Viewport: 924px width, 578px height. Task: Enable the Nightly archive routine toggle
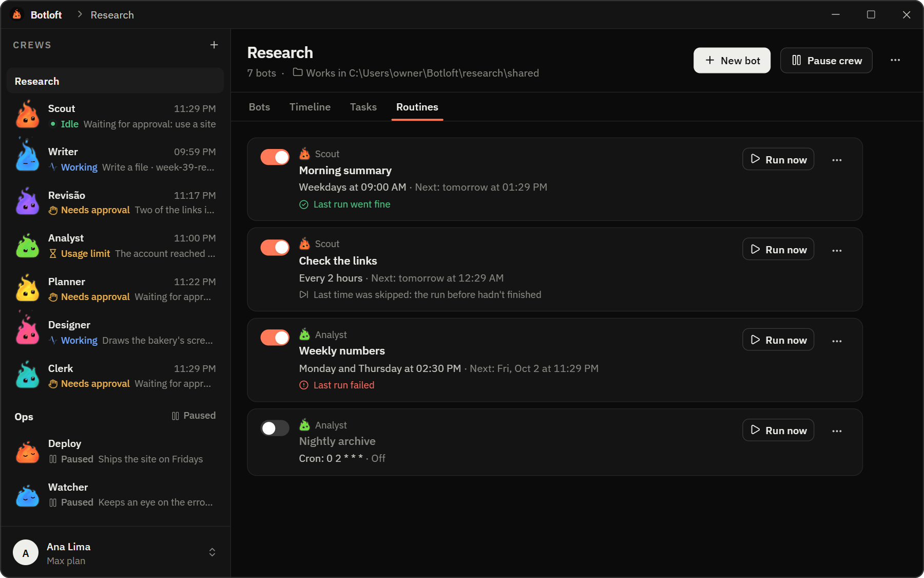[x=275, y=428]
